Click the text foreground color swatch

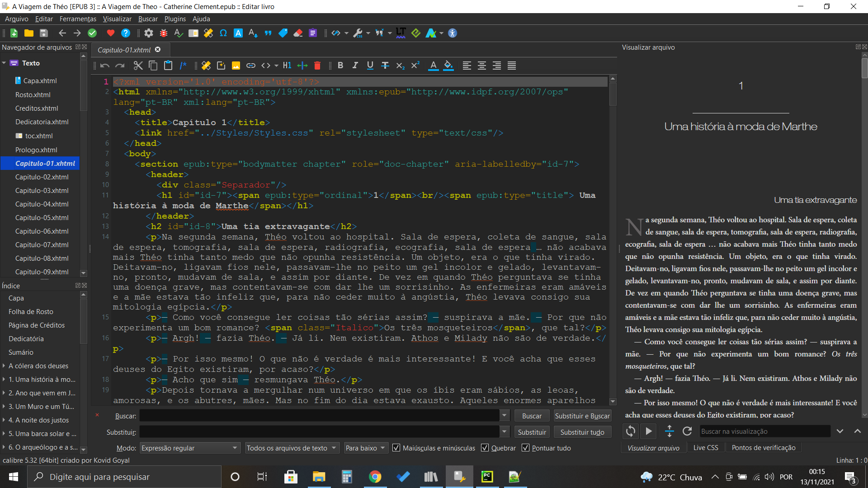433,66
